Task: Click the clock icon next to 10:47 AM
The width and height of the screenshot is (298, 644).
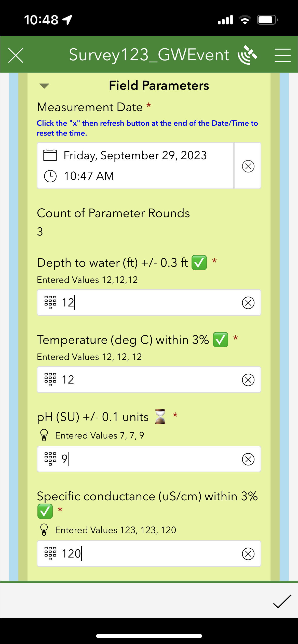Action: coord(50,175)
